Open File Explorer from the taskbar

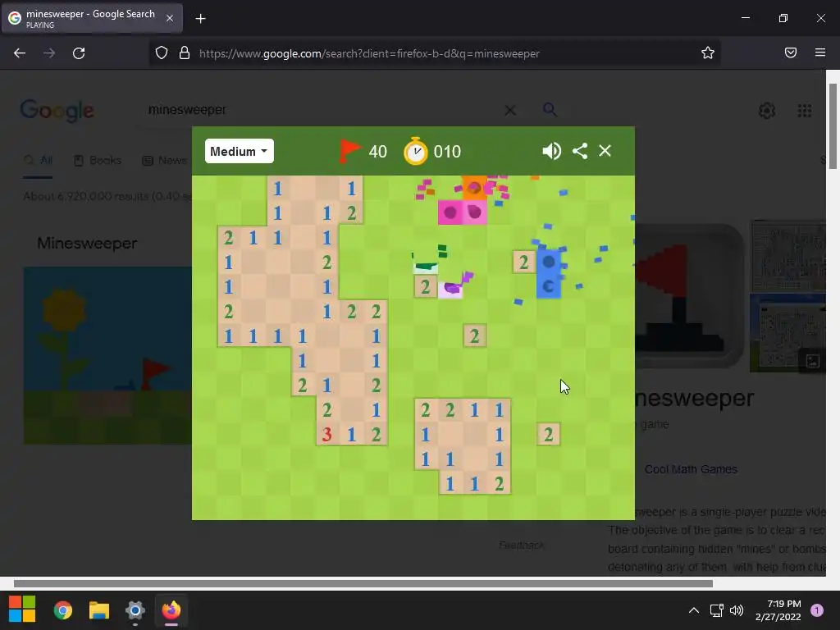(99, 610)
